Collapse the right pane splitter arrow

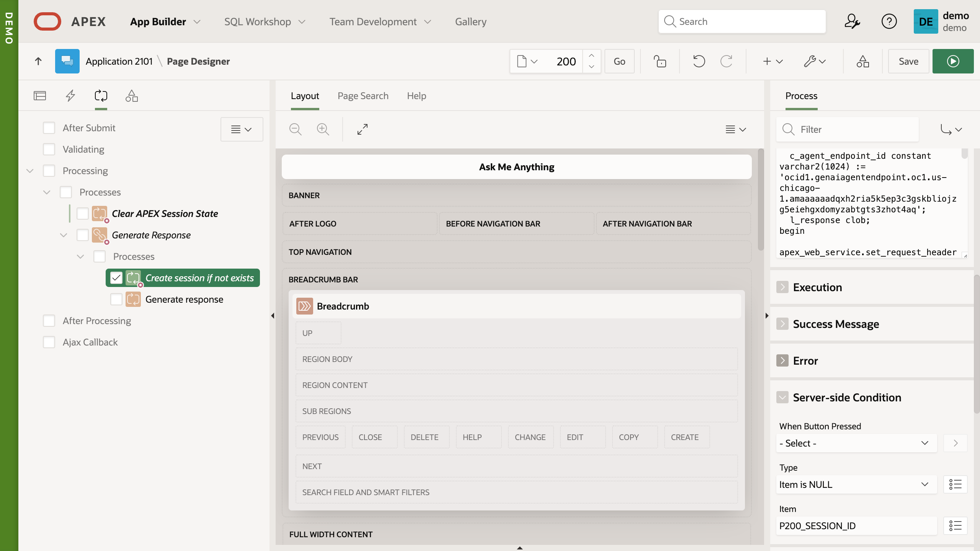pos(767,316)
